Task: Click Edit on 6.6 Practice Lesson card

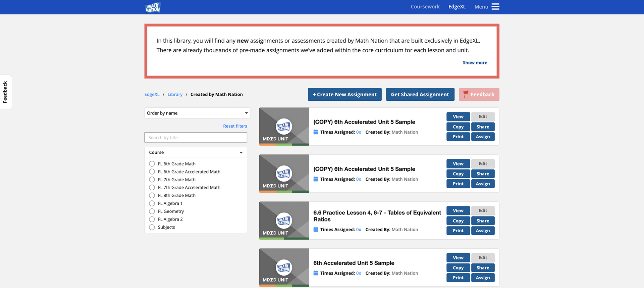Action: [x=483, y=211]
